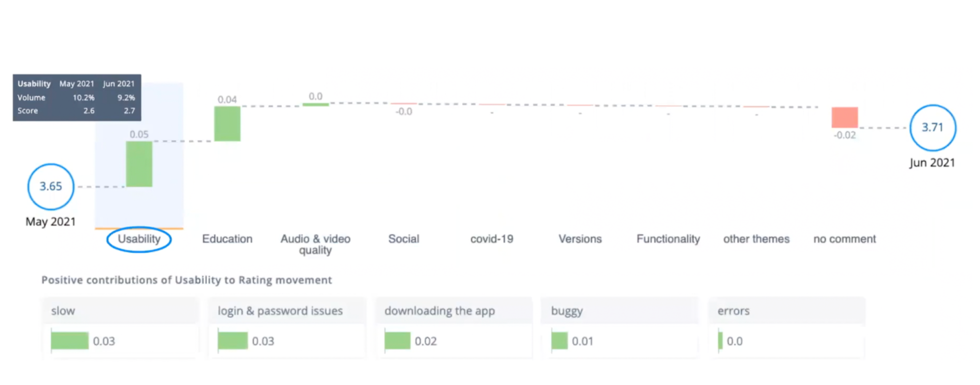Screen dimensions: 980x385
Task: Select the Versions theme label
Action: tap(580, 239)
